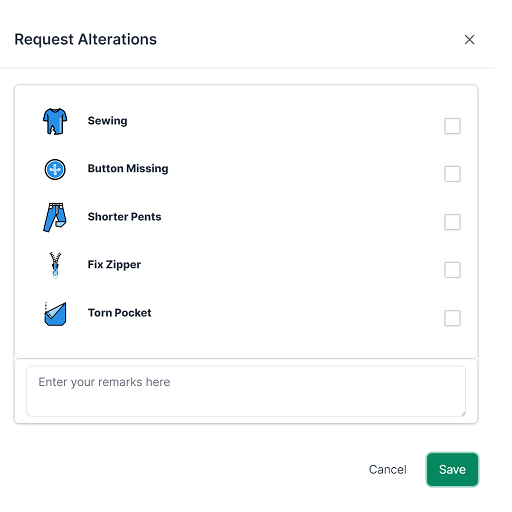
Task: Click the 'Fix Zipper' text label
Action: click(114, 265)
